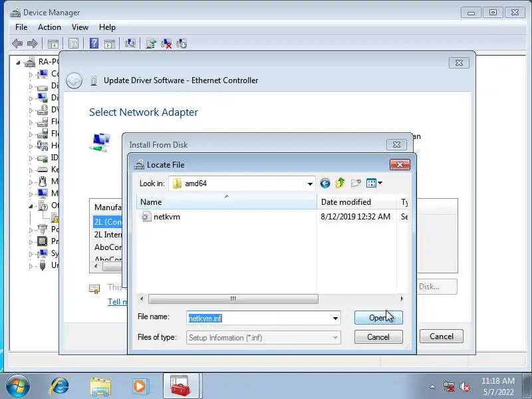Click the muted volume tray icon
The height and width of the screenshot is (399, 532).
point(464,386)
